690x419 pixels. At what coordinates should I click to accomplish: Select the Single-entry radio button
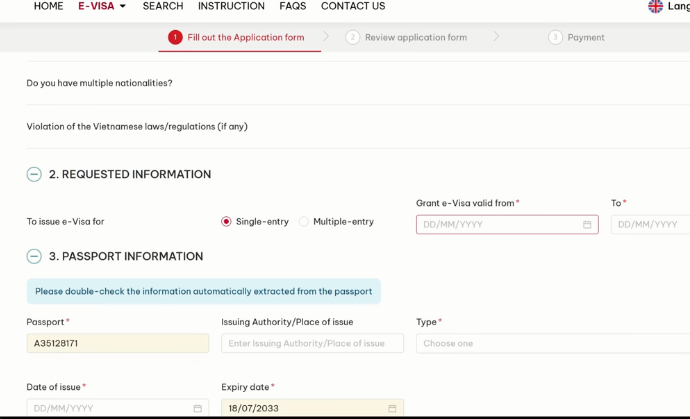click(x=226, y=221)
